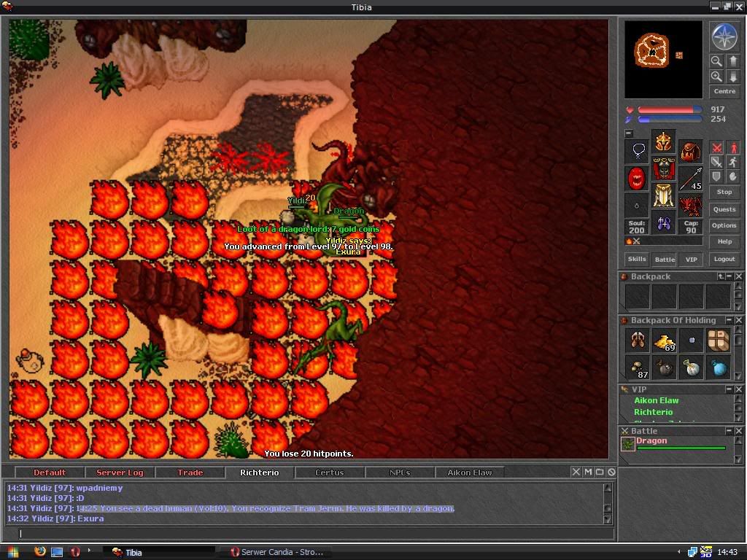Select the spear stack showing 45
Viewport: 747px width, 560px height.
pos(690,178)
